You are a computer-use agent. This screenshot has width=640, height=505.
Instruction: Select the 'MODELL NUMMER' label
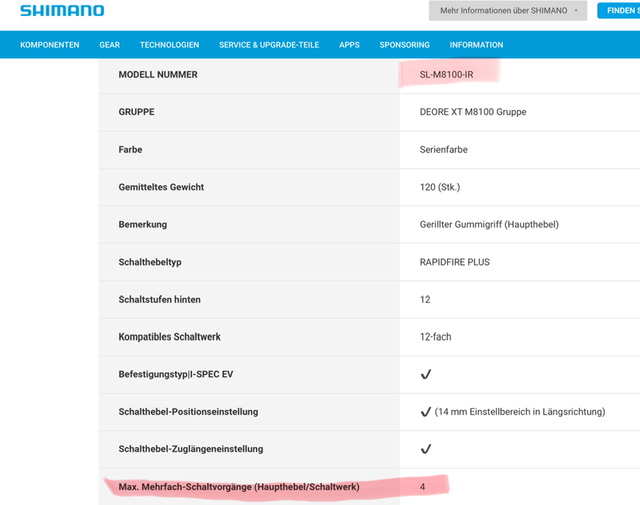pyautogui.click(x=158, y=75)
